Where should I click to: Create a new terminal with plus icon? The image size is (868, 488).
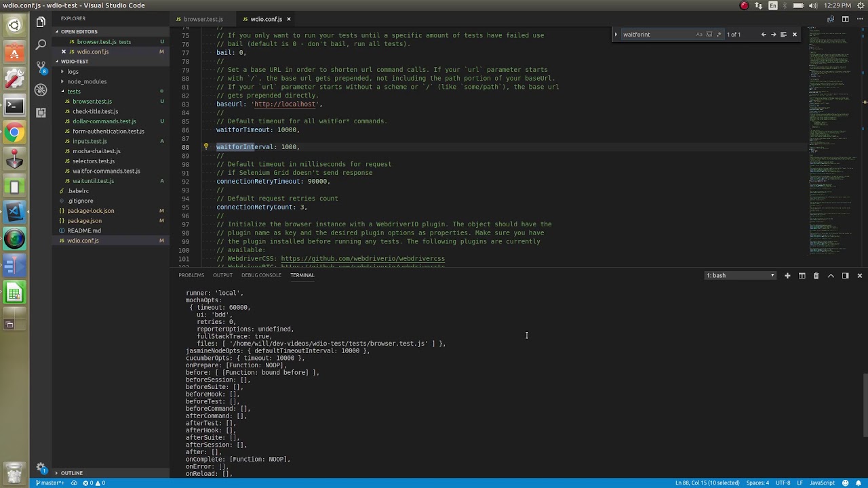click(787, 276)
